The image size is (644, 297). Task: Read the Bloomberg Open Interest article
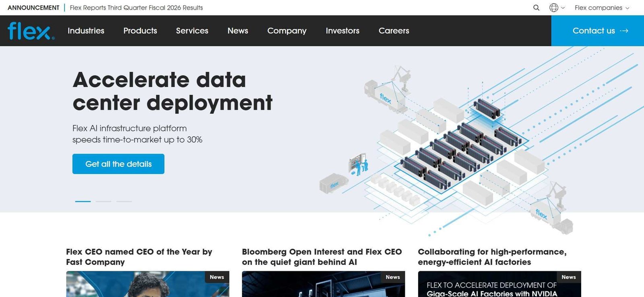click(x=322, y=257)
